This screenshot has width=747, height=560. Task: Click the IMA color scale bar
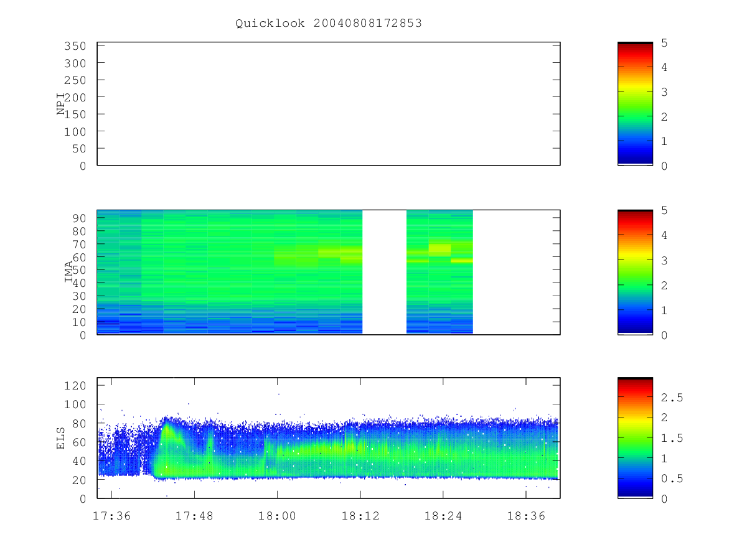pos(635,272)
